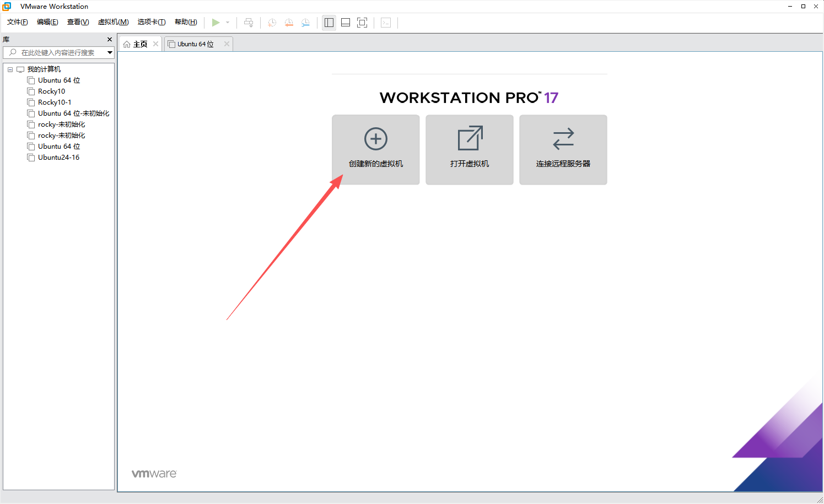
Task: Open the 帮助(H) menu
Action: click(x=186, y=22)
